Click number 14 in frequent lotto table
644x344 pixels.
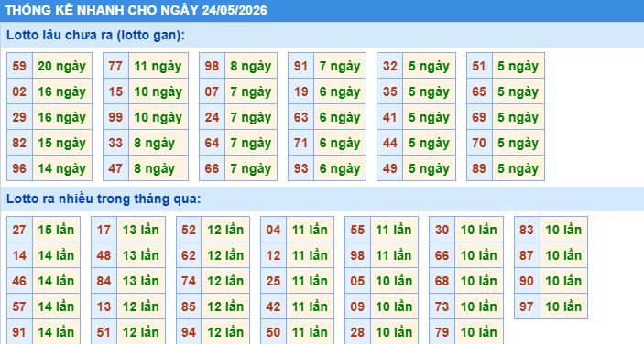19,255
